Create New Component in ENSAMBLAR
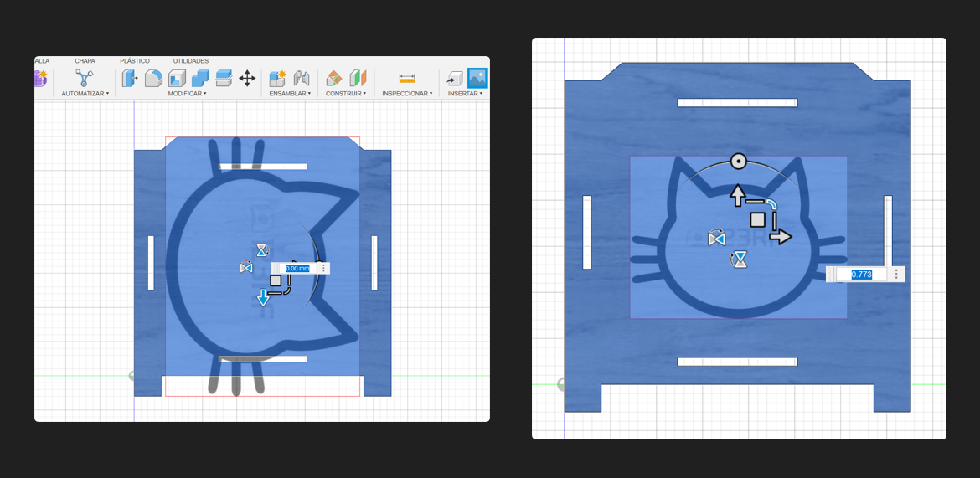 click(277, 78)
